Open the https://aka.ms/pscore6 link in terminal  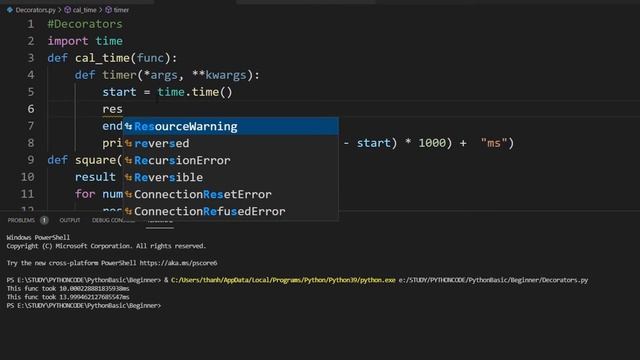coord(178,263)
